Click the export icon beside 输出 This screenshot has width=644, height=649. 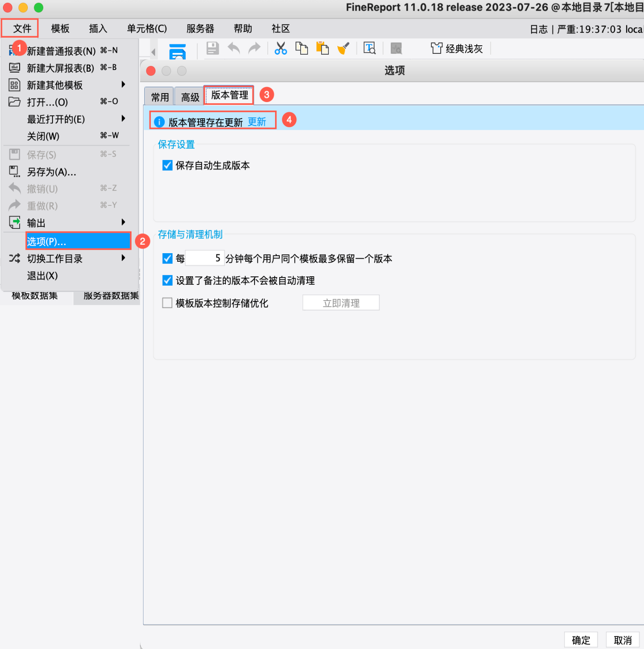coord(15,222)
